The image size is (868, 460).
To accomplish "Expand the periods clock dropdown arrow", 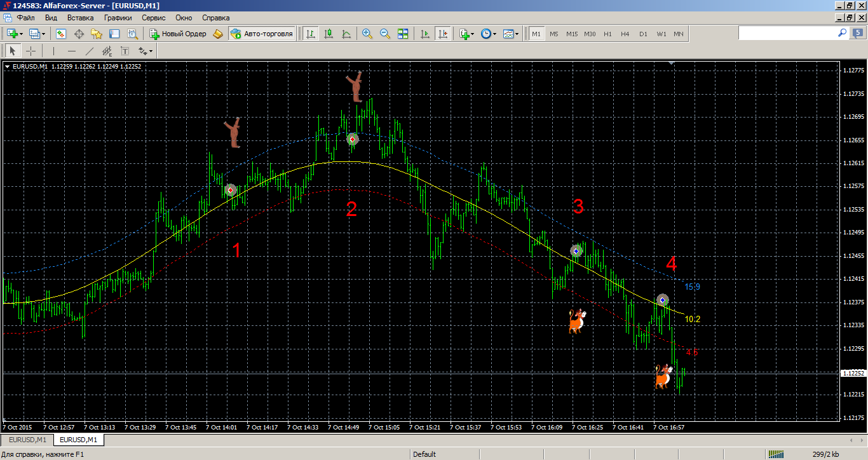I will click(x=496, y=34).
